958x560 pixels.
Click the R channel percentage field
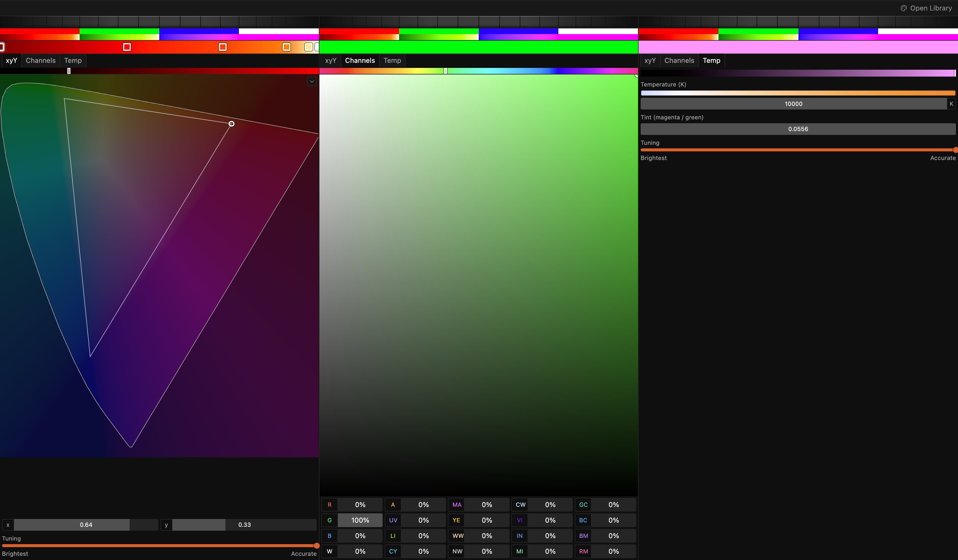point(360,505)
